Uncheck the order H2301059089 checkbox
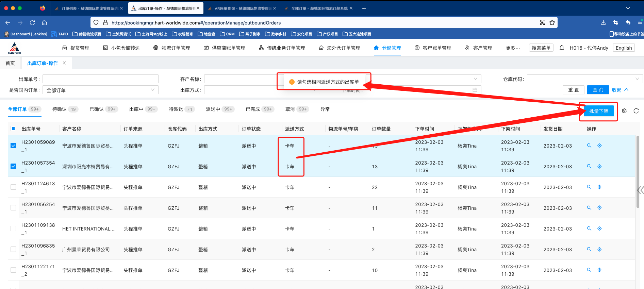644x289 pixels. (13, 146)
